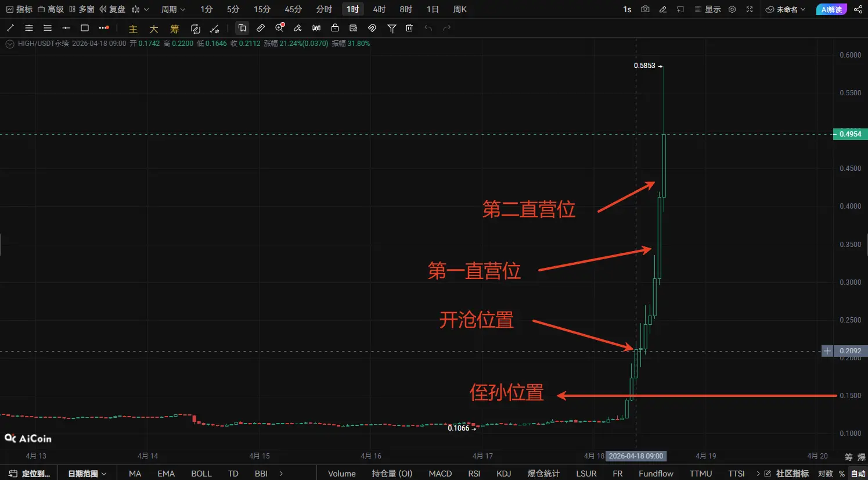Toggle the RSI sub-indicator
The image size is (868, 480).
click(x=474, y=474)
